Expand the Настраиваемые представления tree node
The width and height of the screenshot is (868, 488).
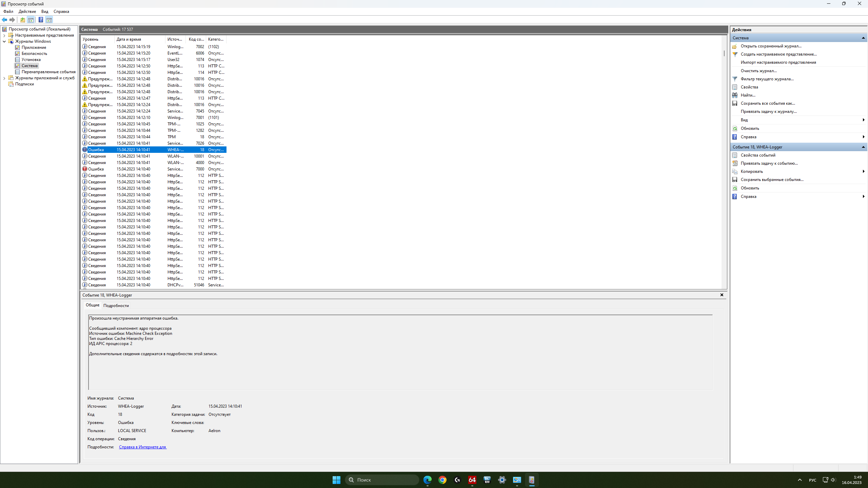(x=4, y=35)
